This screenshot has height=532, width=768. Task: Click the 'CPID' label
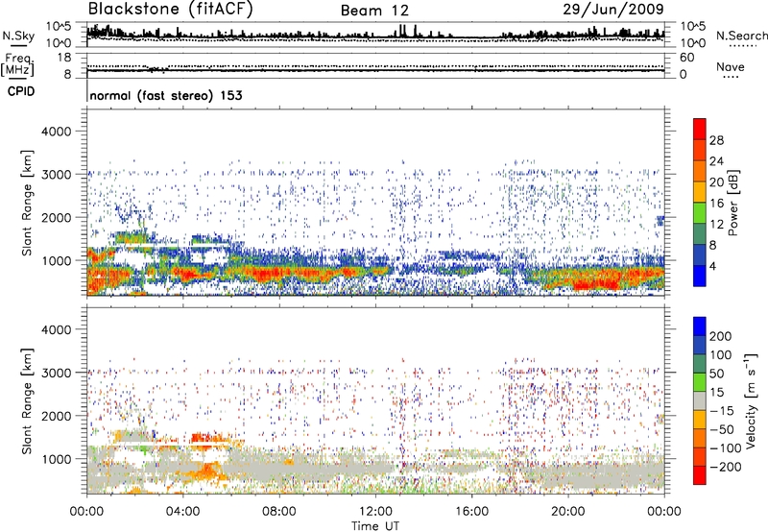(21, 91)
